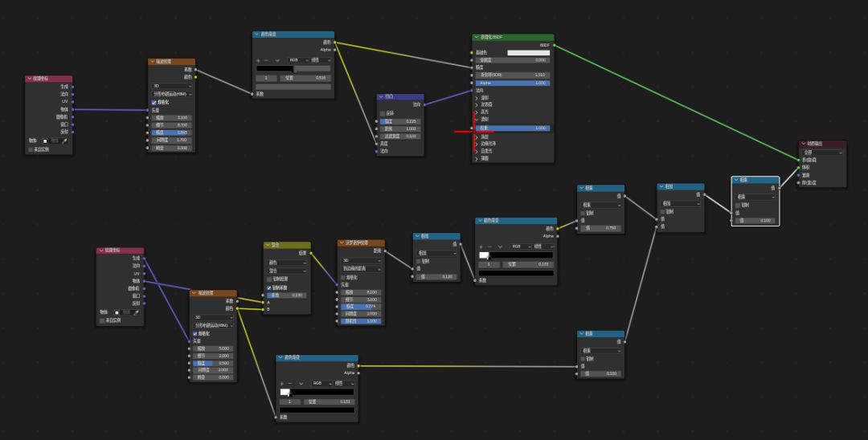Uncheck the Normalize checkbox in upper Noise Texture node
868x440 pixels.
tap(154, 102)
